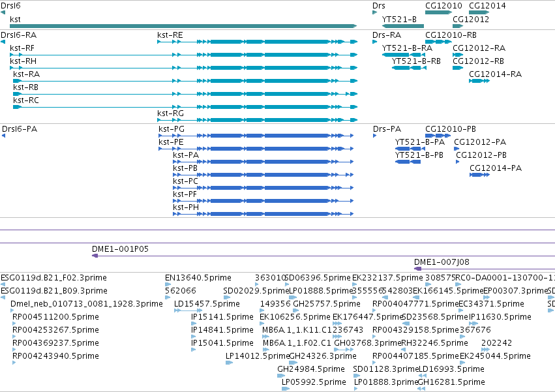Select the kst-PB protein feature
Viewport: 555px width, 392px height.
(263, 175)
